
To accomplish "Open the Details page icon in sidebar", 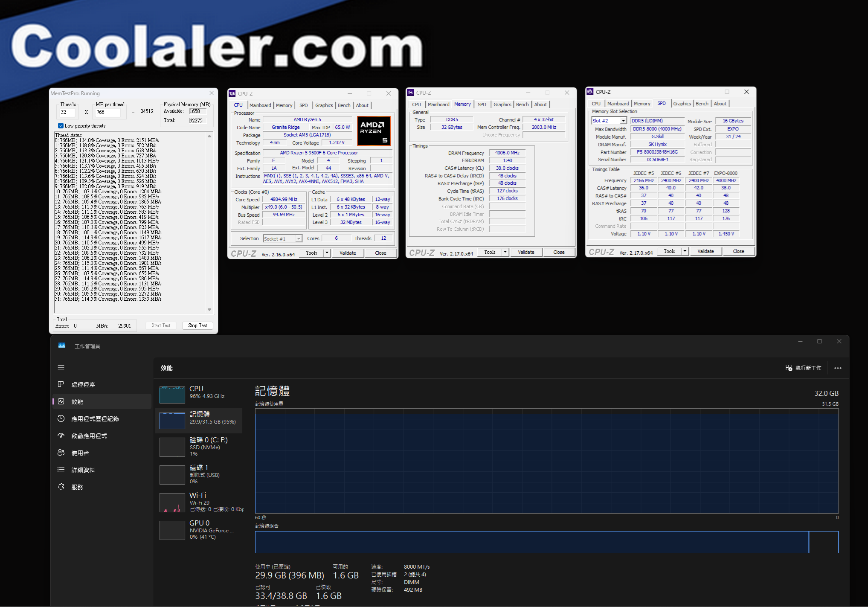I will (x=61, y=470).
